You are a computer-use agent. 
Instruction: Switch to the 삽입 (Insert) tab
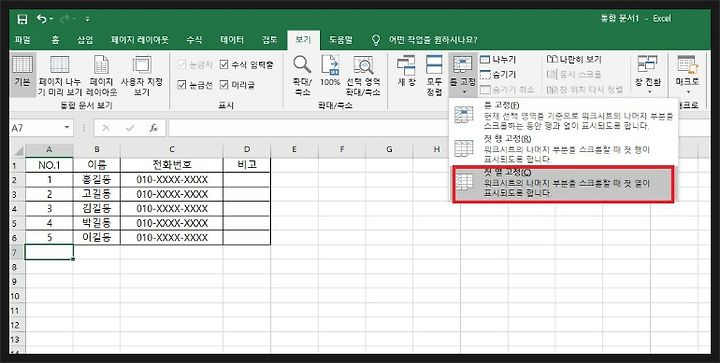(x=85, y=40)
